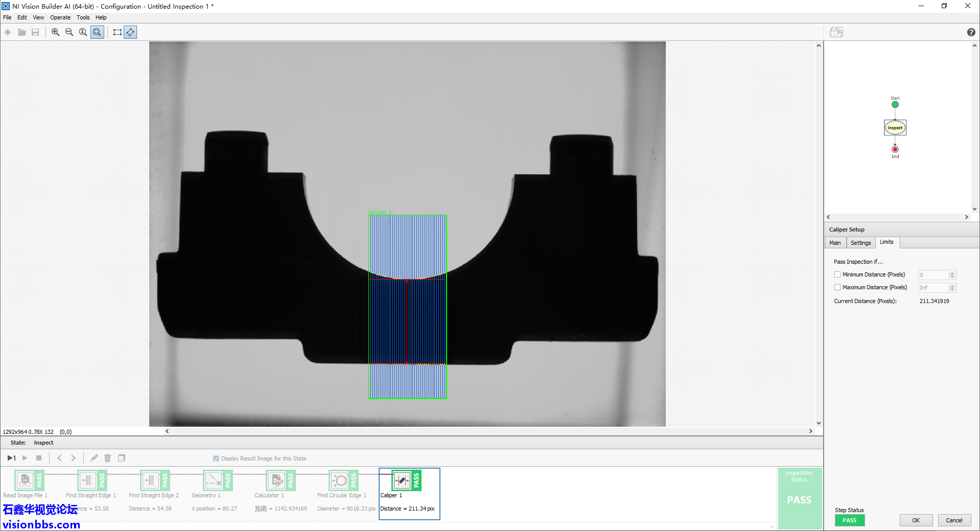980x531 pixels.
Task: Uncheck Display Result Image for this State
Action: [216, 458]
